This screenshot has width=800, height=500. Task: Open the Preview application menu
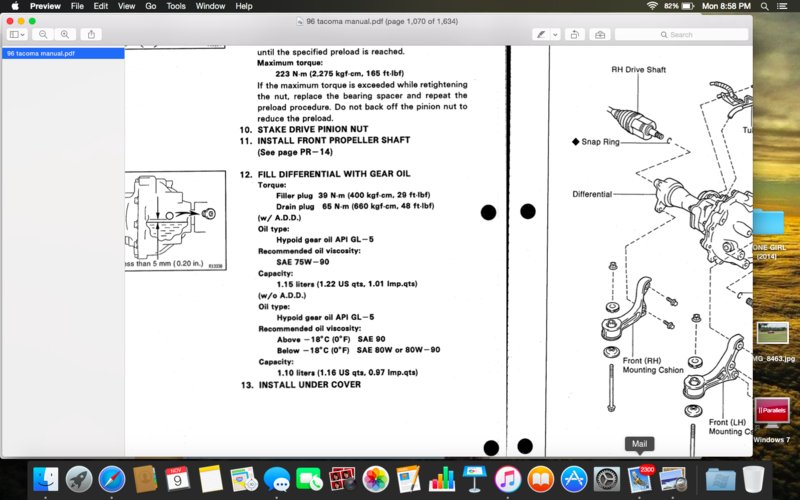coord(45,6)
